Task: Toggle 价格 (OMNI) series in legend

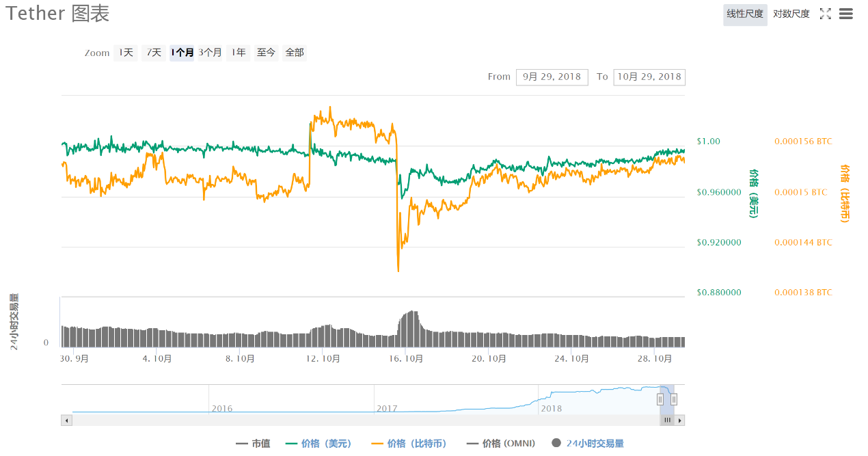Action: (x=501, y=444)
